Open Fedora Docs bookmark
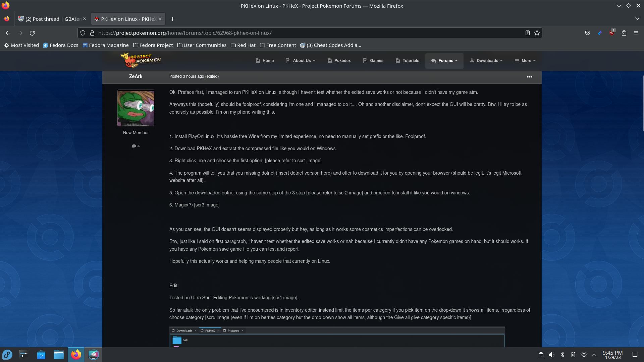 [60, 45]
